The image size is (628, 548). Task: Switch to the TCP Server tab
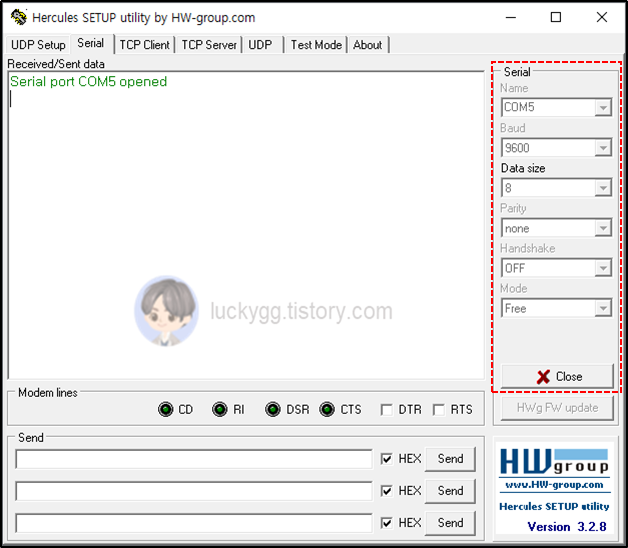pyautogui.click(x=209, y=44)
